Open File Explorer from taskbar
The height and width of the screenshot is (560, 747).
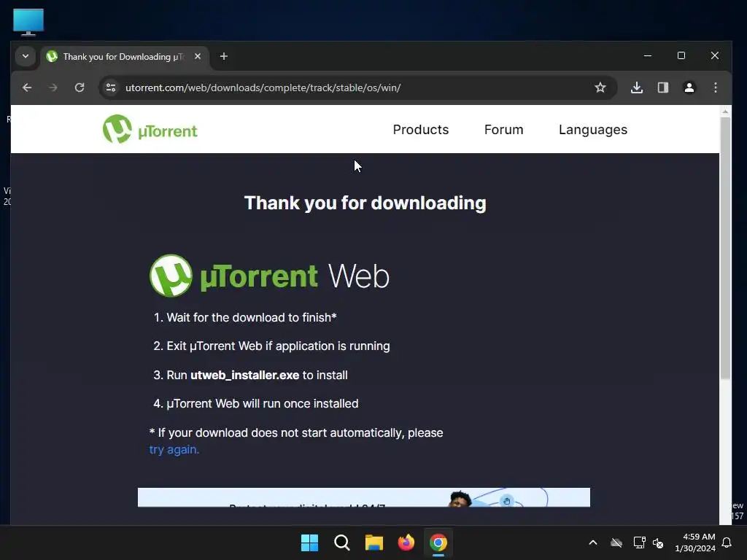pyautogui.click(x=374, y=542)
